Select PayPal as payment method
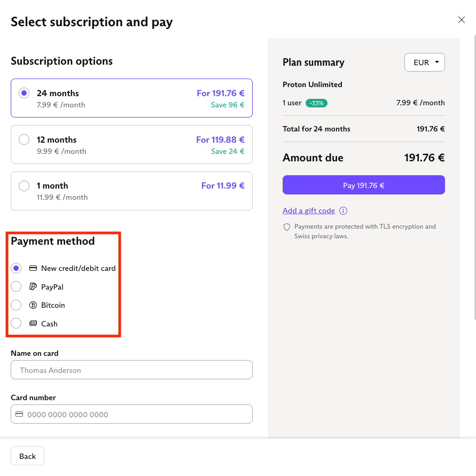476x476 pixels. (17, 287)
